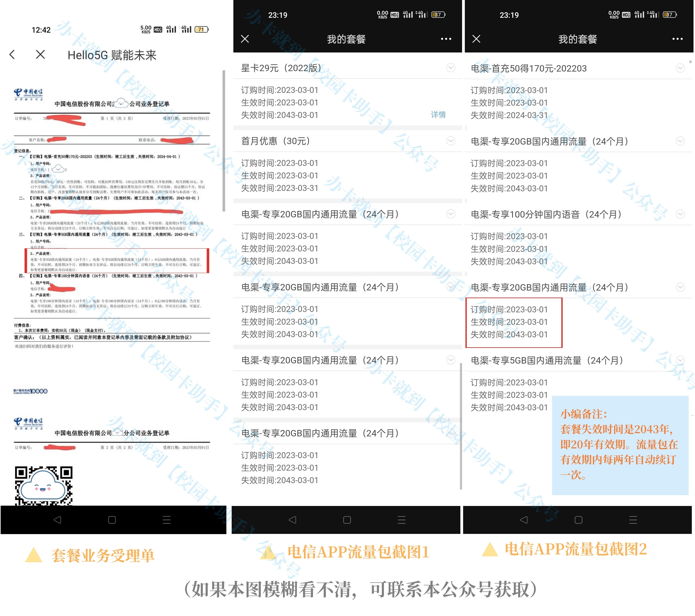Tap 电渠-专享100分钟国内语音（24个月）title in app list

[546, 214]
